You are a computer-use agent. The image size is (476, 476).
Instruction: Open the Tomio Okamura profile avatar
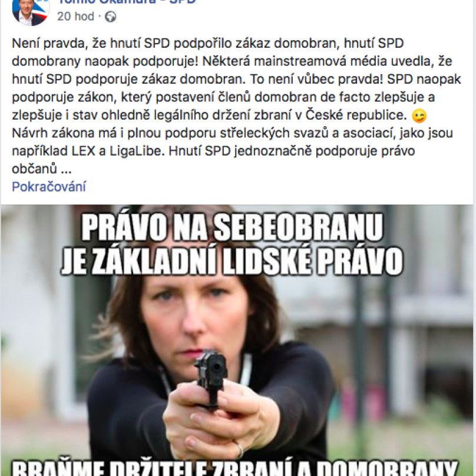tap(31, 12)
